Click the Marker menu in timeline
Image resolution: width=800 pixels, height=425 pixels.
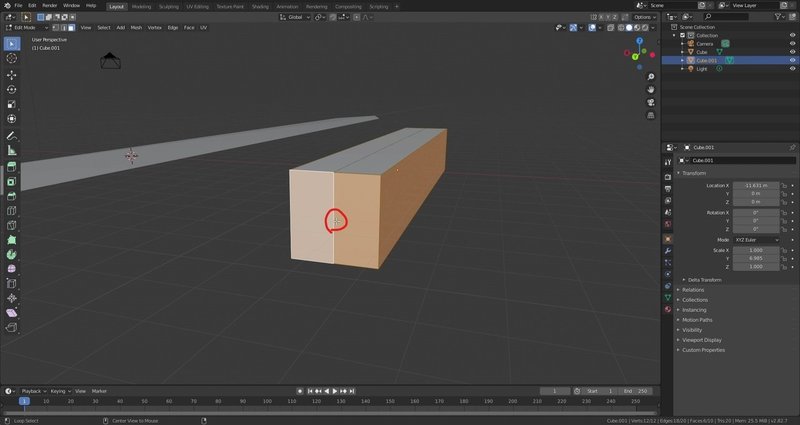click(99, 391)
